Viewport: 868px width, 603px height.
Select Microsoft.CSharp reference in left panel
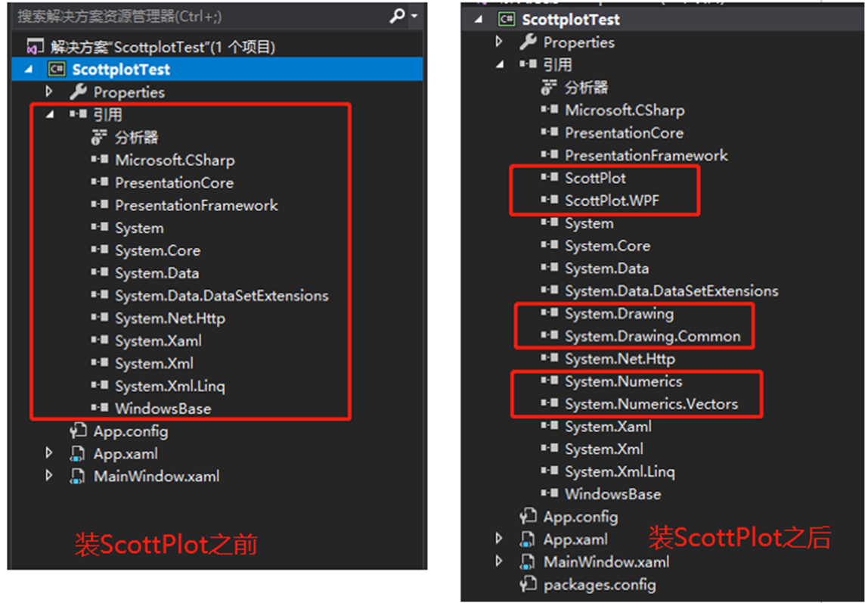pyautogui.click(x=175, y=160)
